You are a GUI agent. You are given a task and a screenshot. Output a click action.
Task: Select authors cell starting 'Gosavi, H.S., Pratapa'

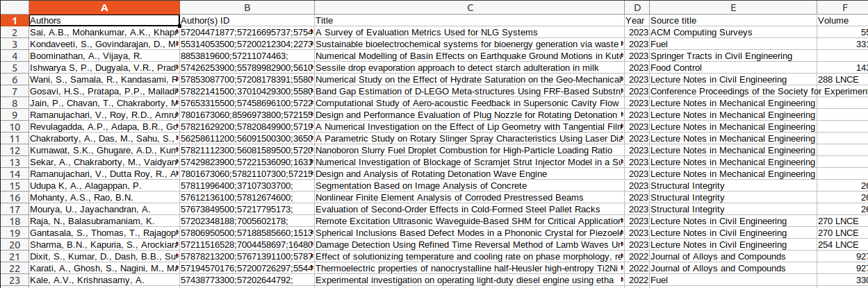[x=104, y=92]
